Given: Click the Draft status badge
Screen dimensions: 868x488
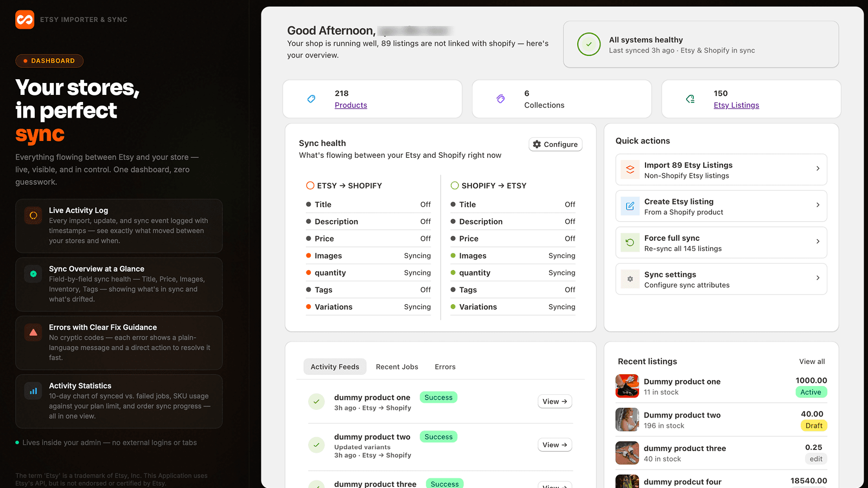Looking at the screenshot, I should tap(814, 426).
